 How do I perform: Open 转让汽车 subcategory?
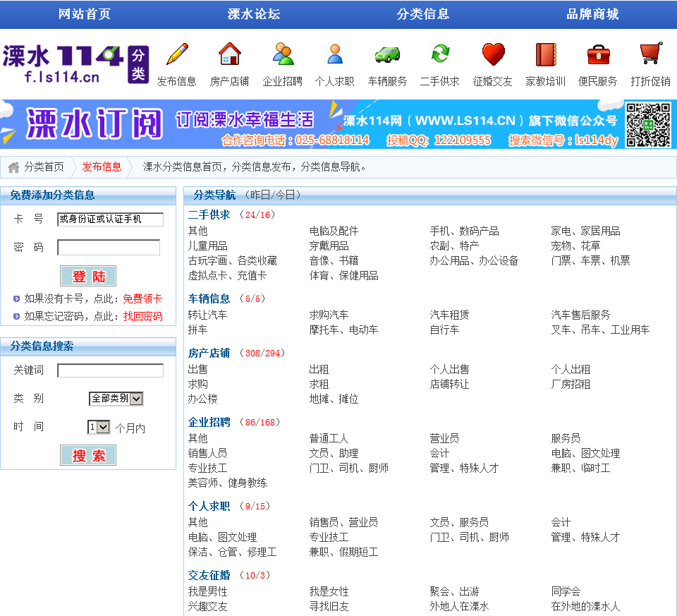207,315
